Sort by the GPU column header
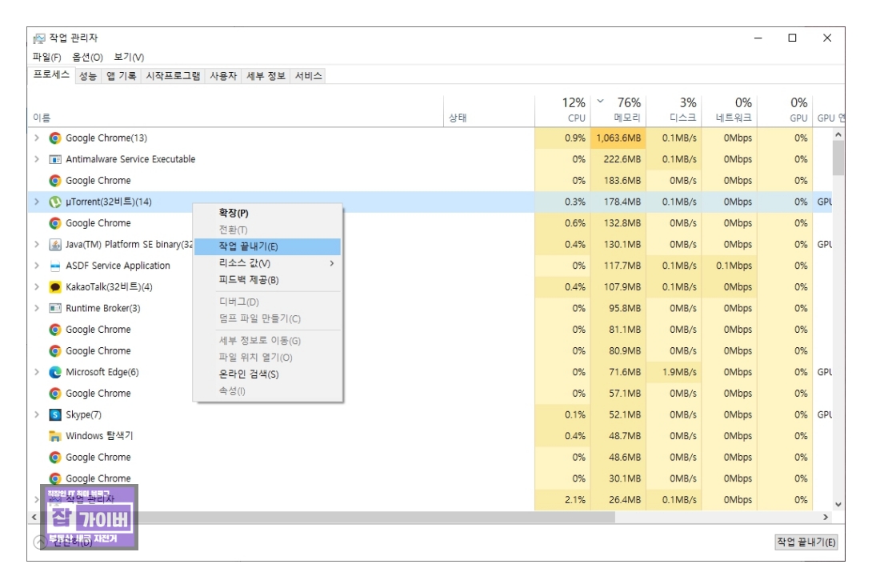 785,110
